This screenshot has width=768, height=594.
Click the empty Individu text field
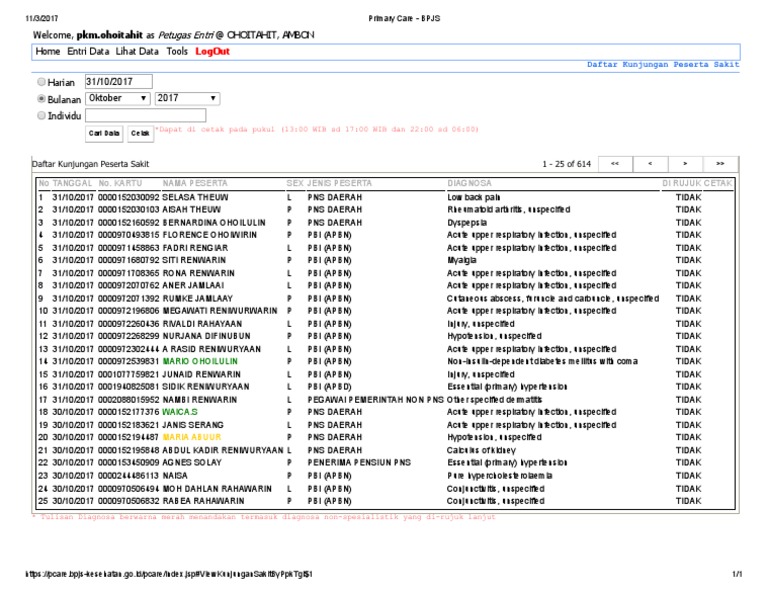(x=118, y=116)
